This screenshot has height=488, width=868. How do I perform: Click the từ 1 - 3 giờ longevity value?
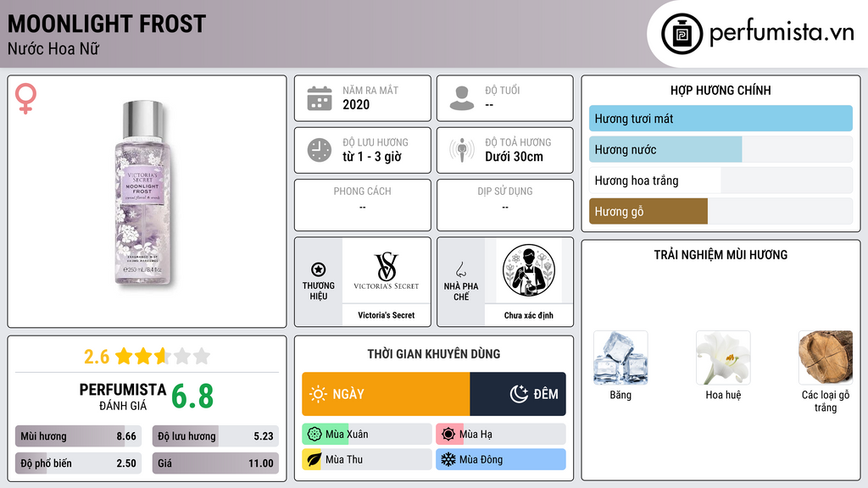372,157
